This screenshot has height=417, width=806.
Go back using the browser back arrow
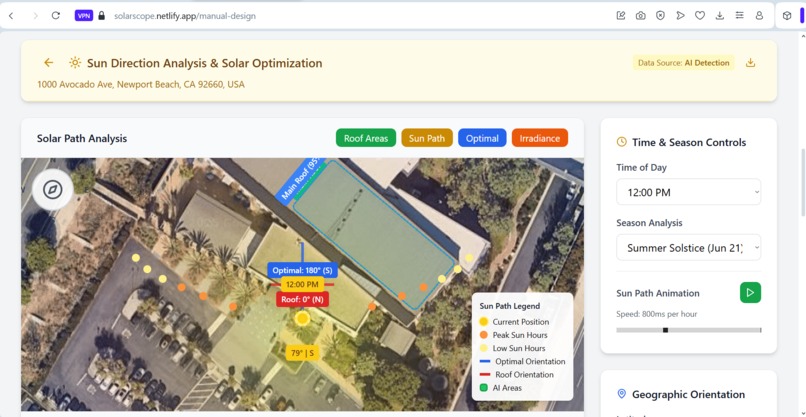(11, 15)
